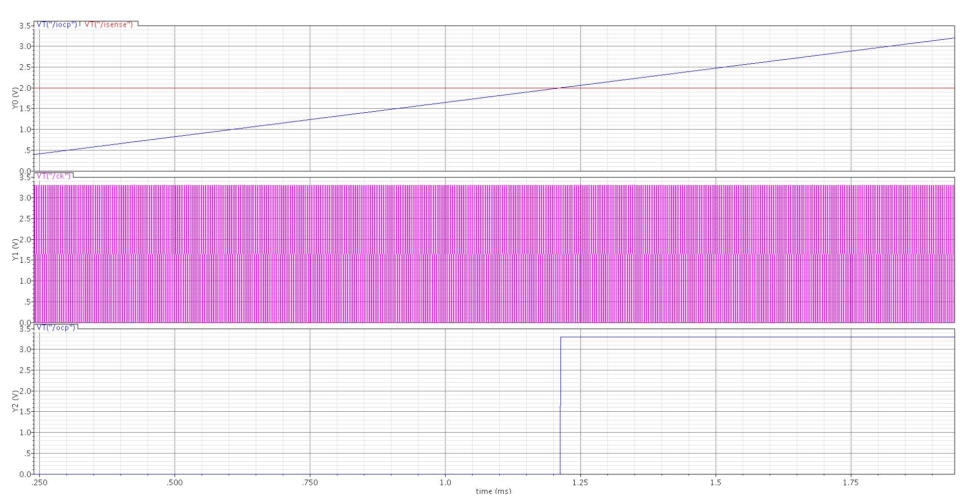Click the Y2 (V) axis title

click(15, 401)
